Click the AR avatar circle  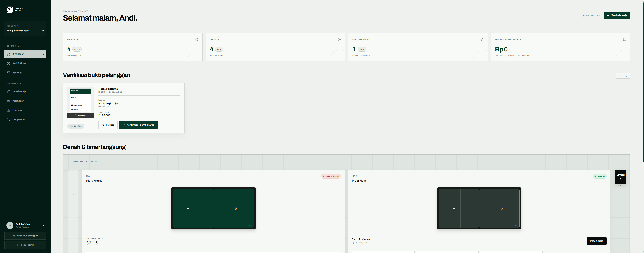(x=10, y=225)
